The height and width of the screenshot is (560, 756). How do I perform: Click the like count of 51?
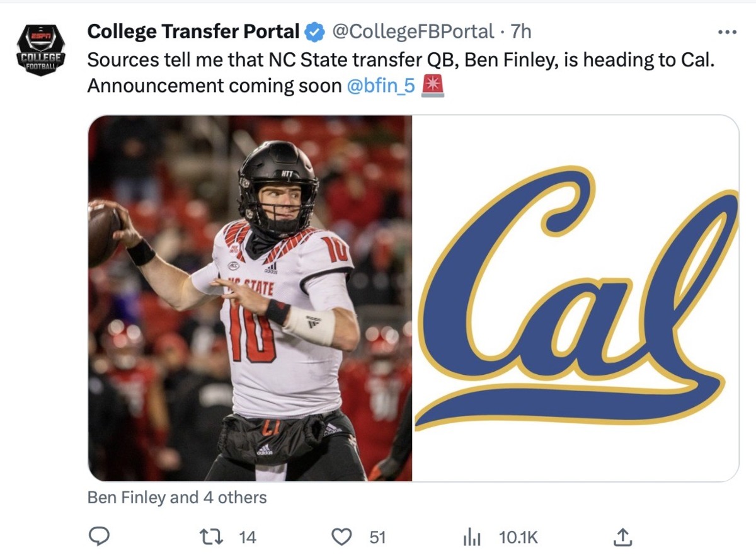[x=377, y=537]
